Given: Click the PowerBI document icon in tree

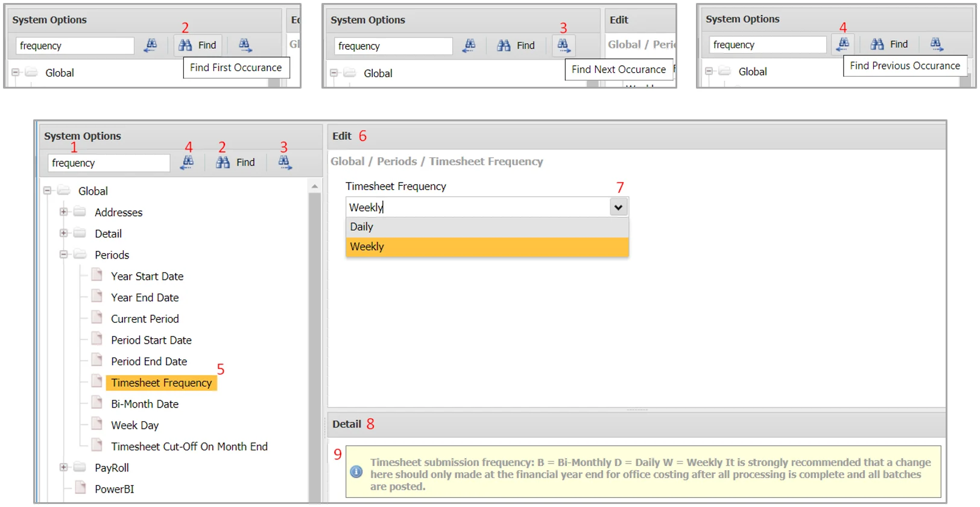Looking at the screenshot, I should pos(80,488).
